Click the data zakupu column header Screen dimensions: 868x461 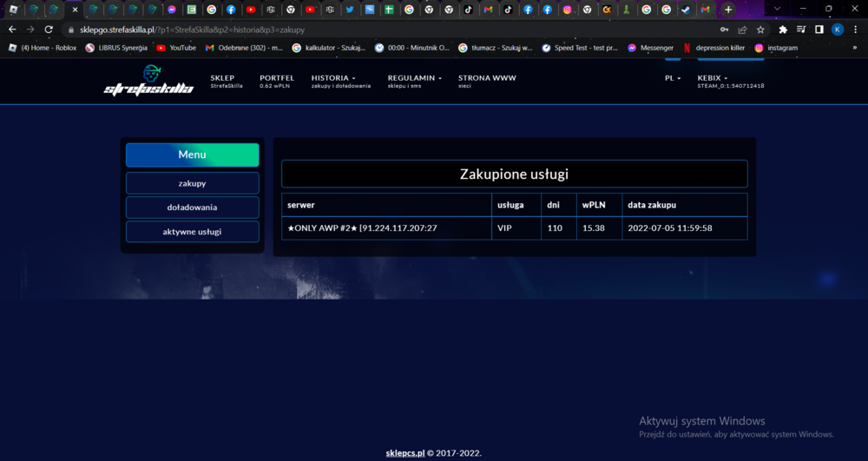point(685,205)
